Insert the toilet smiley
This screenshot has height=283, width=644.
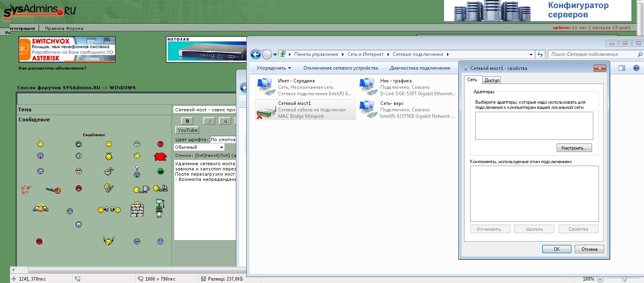click(x=159, y=208)
